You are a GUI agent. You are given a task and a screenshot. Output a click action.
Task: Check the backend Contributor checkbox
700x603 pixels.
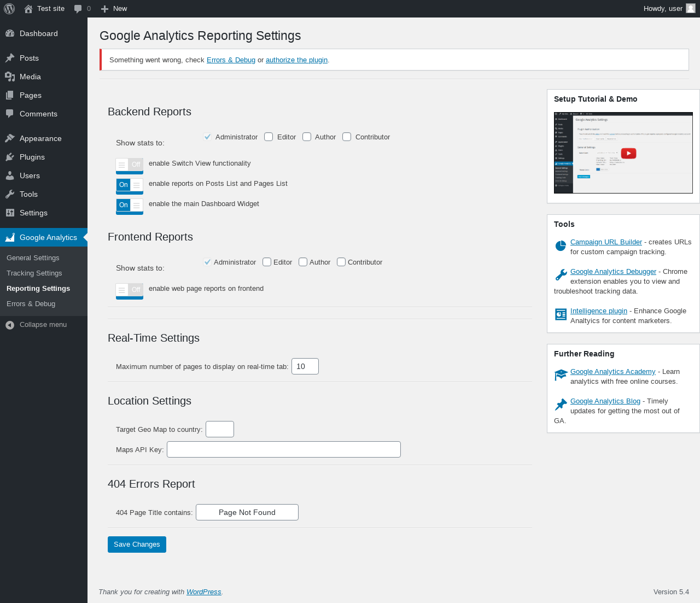pos(347,137)
